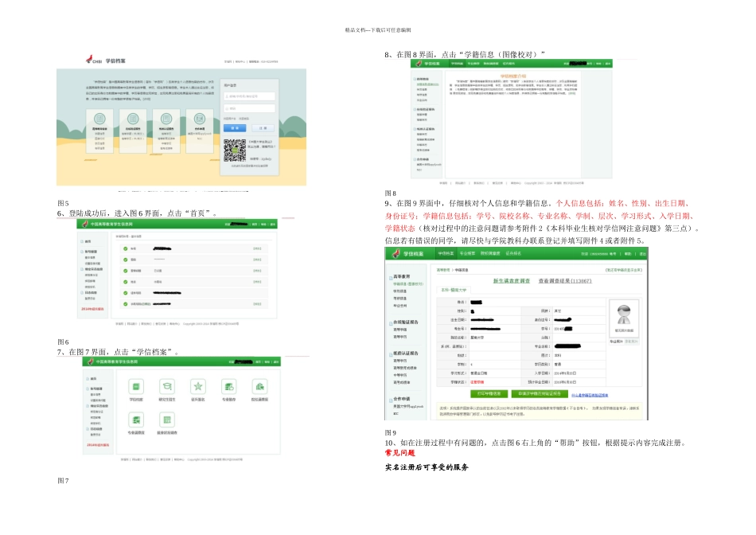Click the first round service icon in figure 5
This screenshot has height=535, width=756.
[99, 119]
